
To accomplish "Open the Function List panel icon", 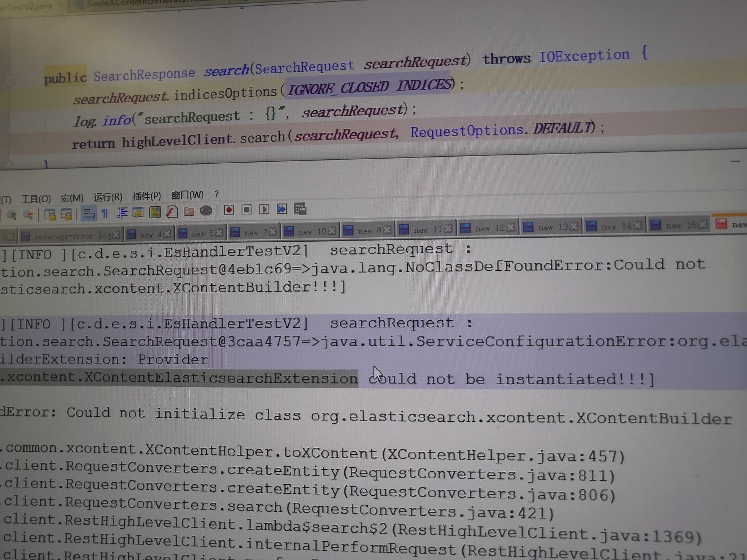I will 172,211.
